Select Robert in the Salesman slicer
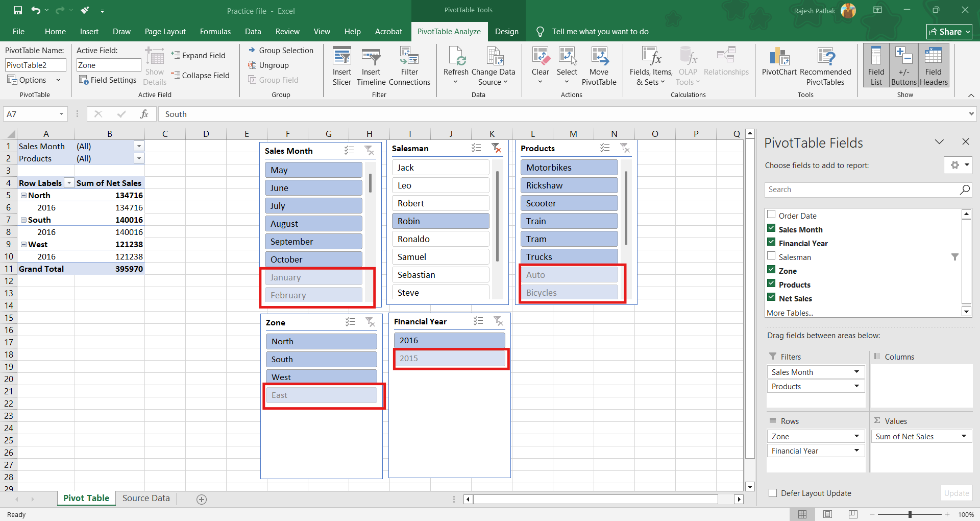Viewport: 980px width, 521px height. point(440,203)
